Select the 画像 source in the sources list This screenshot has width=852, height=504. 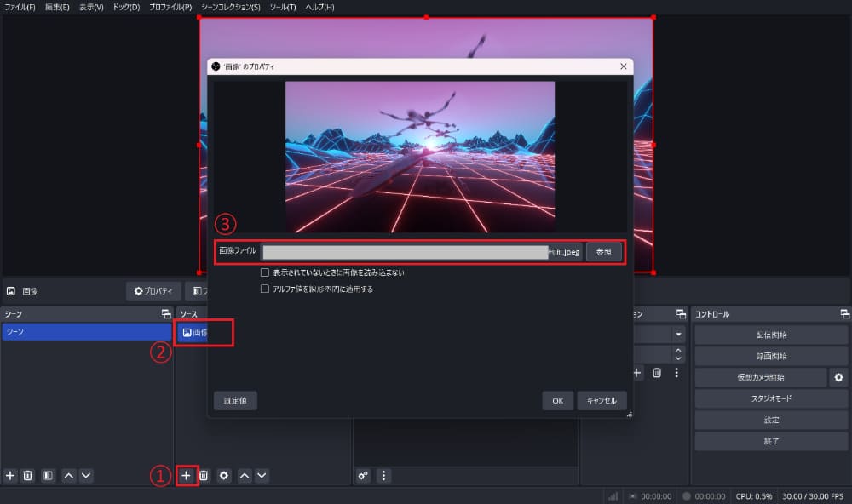click(193, 332)
